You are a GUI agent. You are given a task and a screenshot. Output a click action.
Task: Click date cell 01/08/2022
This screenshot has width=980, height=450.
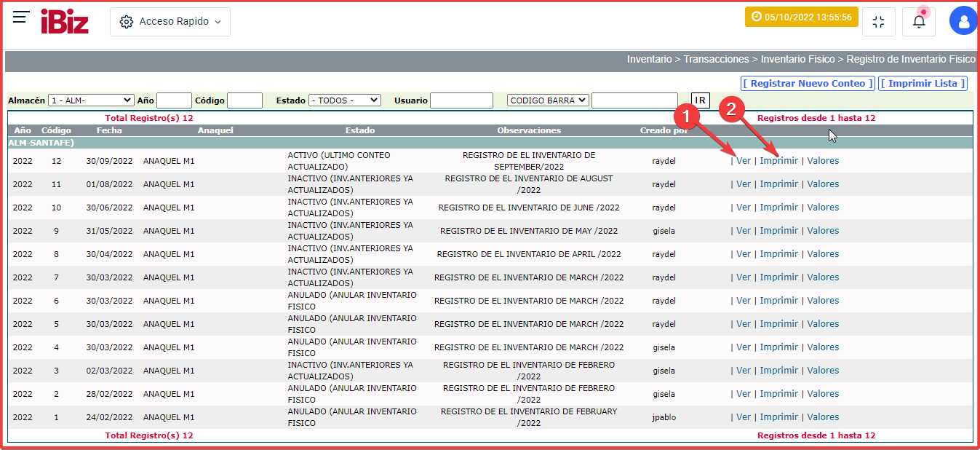click(109, 184)
